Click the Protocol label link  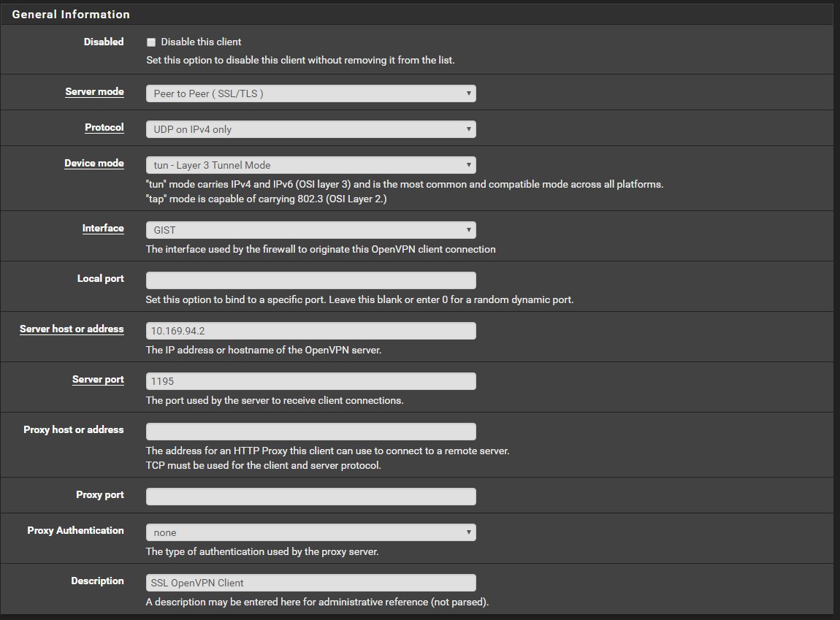(x=104, y=127)
